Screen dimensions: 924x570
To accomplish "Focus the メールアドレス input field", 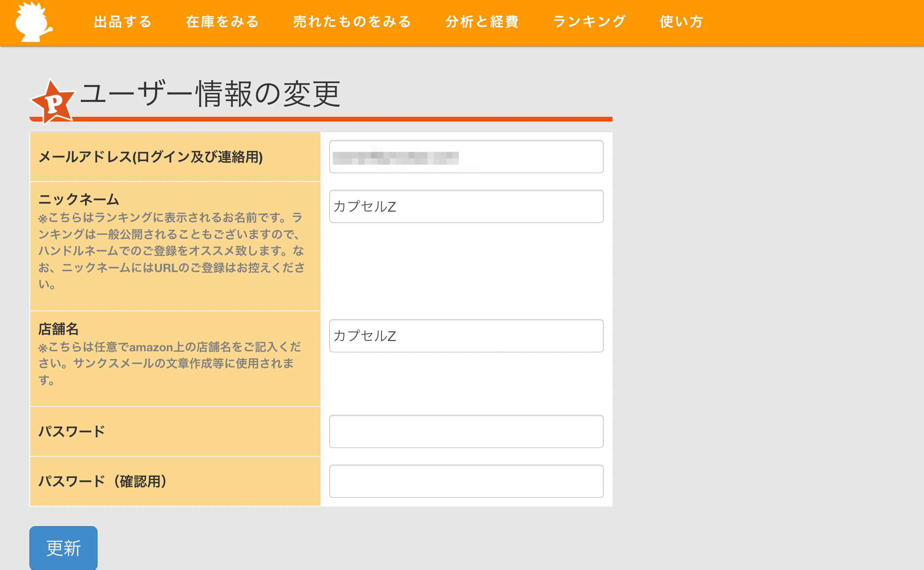I will (x=466, y=156).
